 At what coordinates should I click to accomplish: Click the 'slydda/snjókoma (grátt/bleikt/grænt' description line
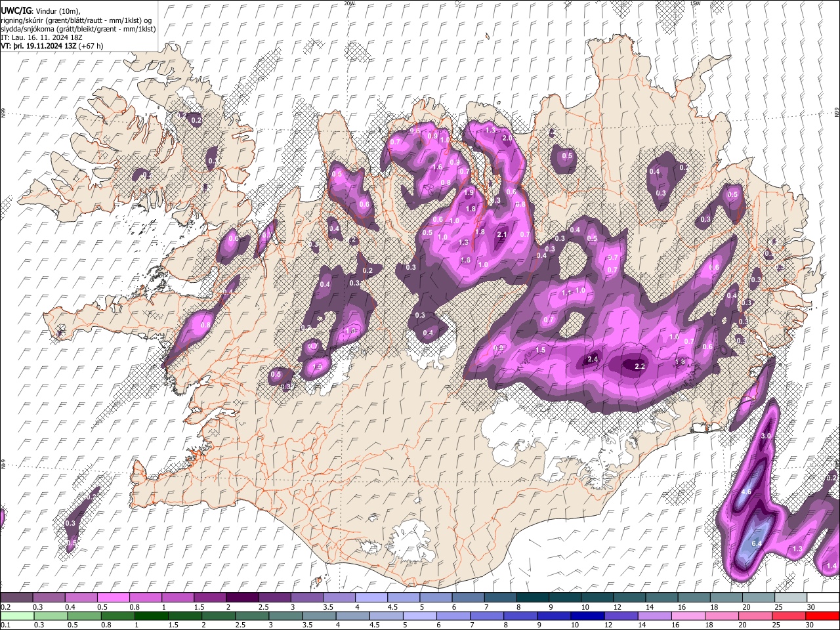click(78, 29)
